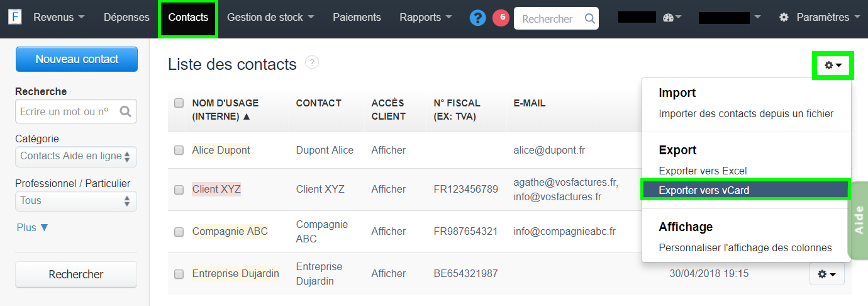This screenshot has width=868, height=306.
Task: Check the Alice Dupont row checkbox
Action: point(179,150)
